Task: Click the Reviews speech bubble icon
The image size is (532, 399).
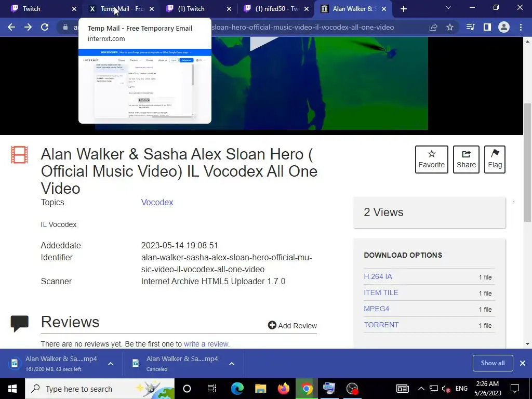Action: click(x=19, y=323)
